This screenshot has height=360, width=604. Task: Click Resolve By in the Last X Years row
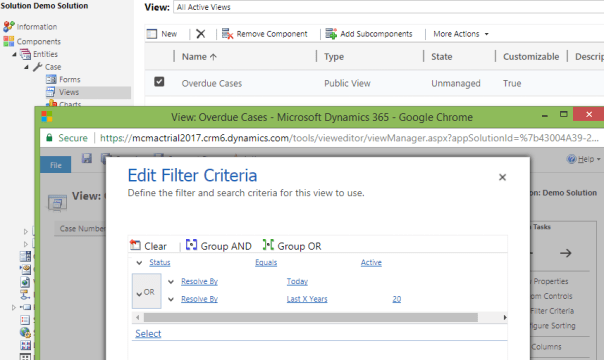point(200,299)
